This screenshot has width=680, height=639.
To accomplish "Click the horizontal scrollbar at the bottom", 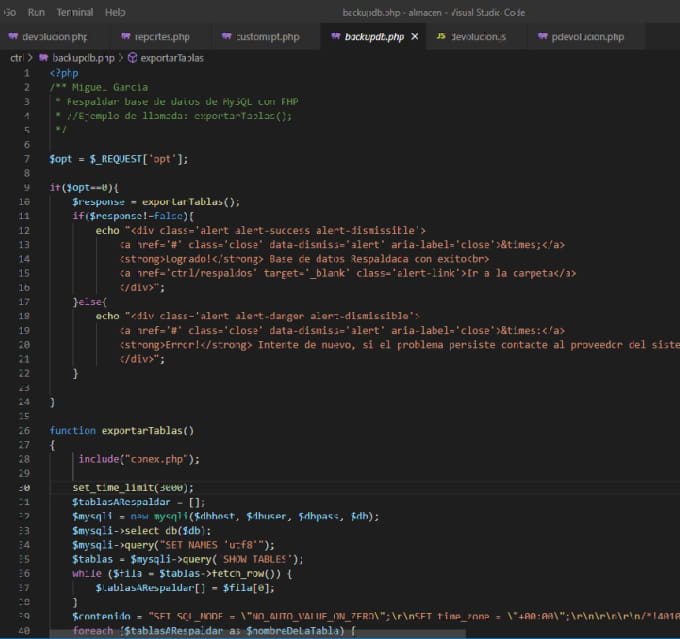I will point(258,634).
